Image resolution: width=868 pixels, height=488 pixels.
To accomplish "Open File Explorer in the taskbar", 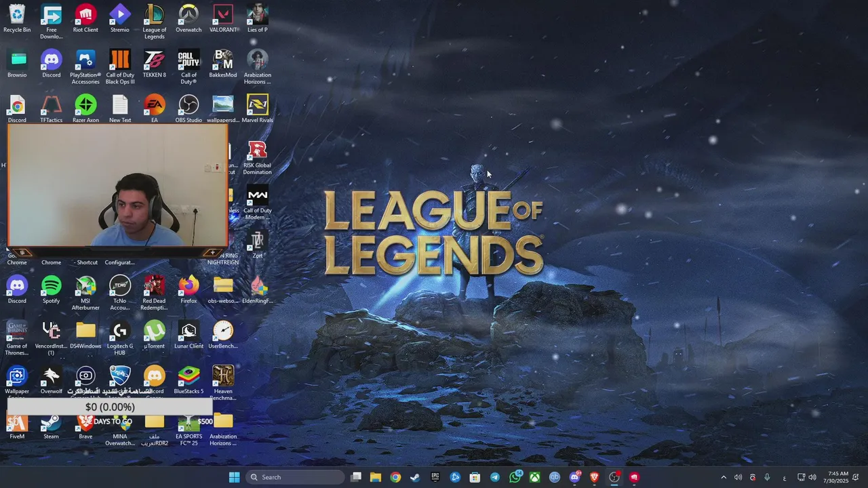I will click(x=376, y=477).
